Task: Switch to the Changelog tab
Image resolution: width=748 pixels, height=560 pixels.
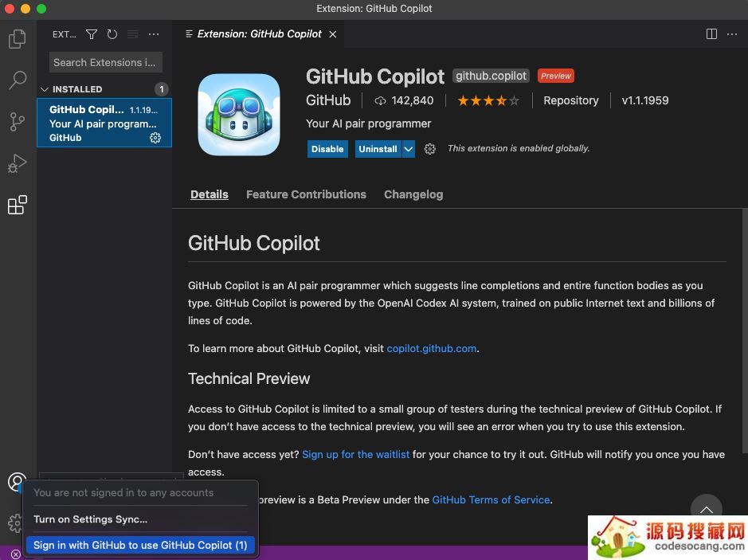Action: pos(413,194)
